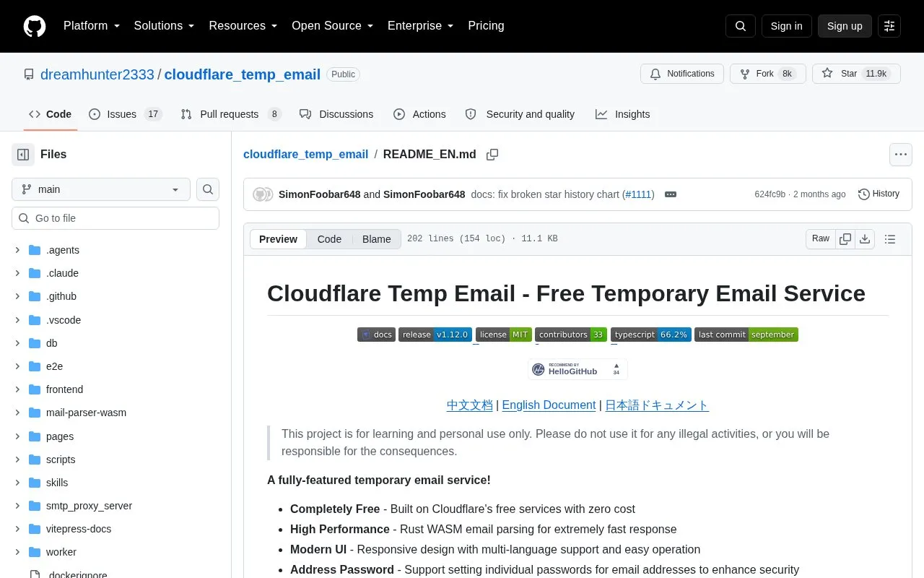Open the Solutions menu

pyautogui.click(x=165, y=26)
